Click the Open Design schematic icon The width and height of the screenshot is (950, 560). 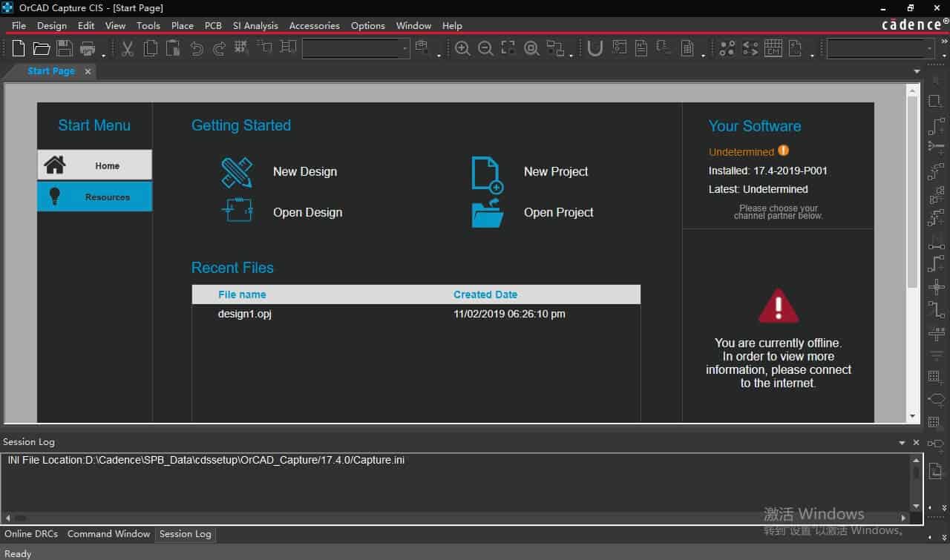point(237,211)
